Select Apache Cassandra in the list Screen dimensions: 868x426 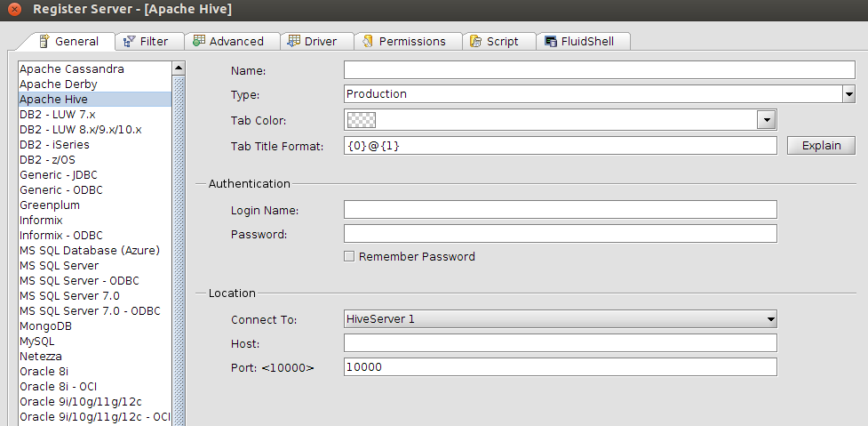click(x=95, y=69)
